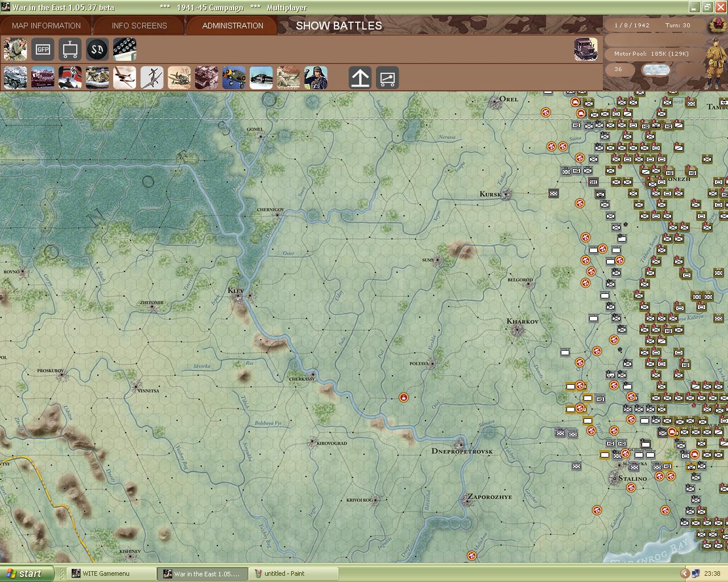The image size is (728, 582).
Task: Click the Belgorod city label
Action: tap(520, 280)
